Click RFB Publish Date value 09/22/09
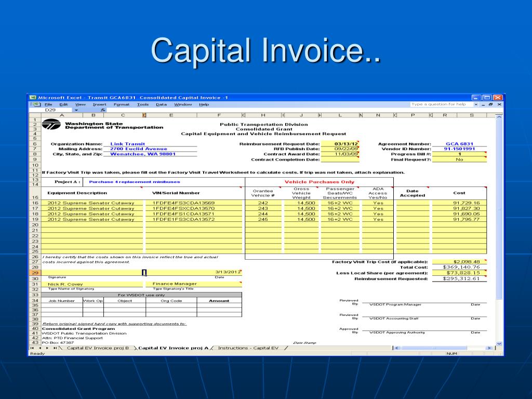The width and height of the screenshot is (532, 399). [340, 149]
